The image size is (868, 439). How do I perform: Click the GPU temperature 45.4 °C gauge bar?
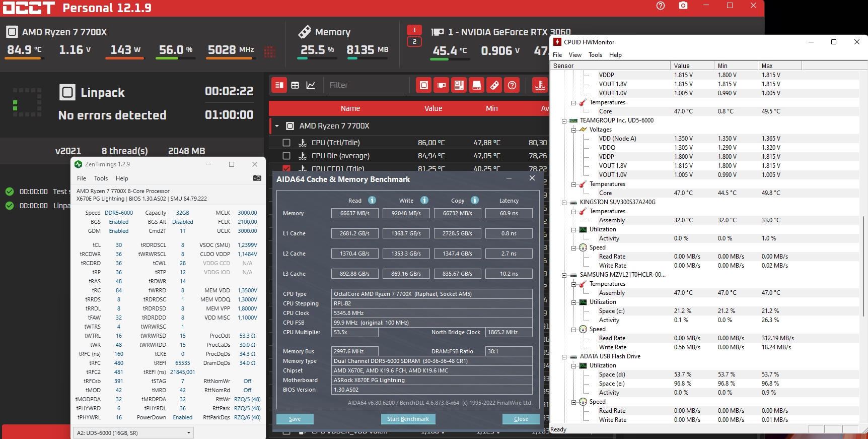[450, 59]
